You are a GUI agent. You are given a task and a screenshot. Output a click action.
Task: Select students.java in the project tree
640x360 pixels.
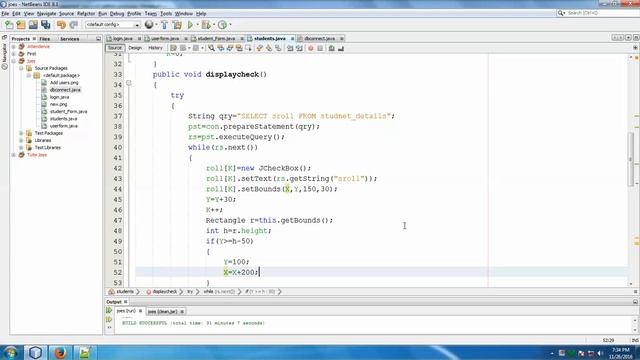(63, 119)
